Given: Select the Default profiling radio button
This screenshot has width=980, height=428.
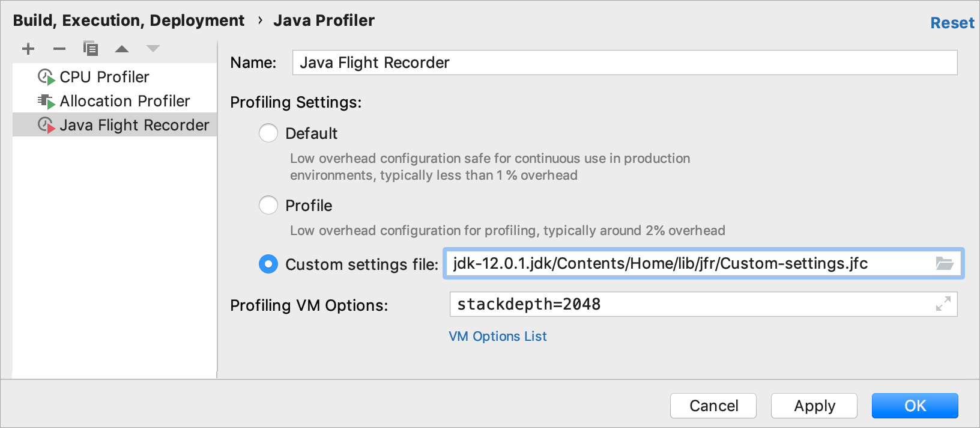Looking at the screenshot, I should click(x=268, y=133).
